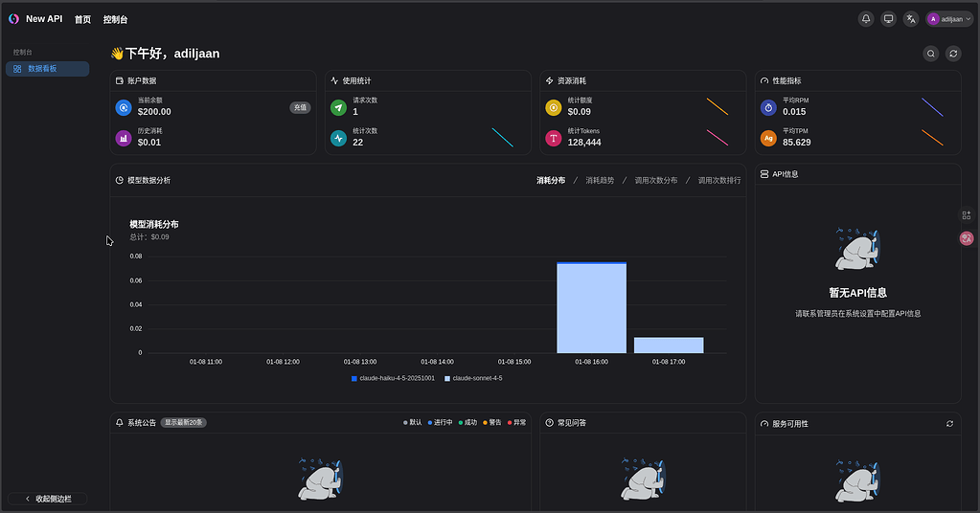Click the New API brand title
This screenshot has width=980, height=513.
tap(44, 19)
